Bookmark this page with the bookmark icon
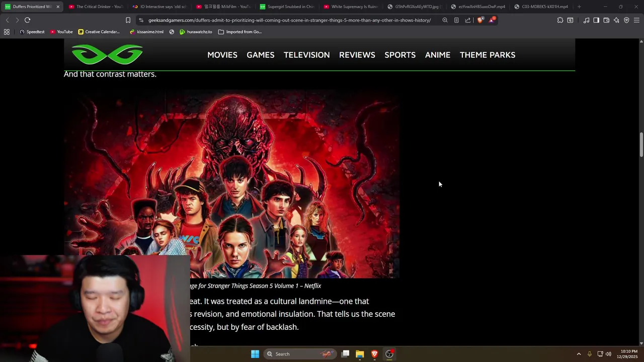This screenshot has height=362, width=644. pos(128,20)
